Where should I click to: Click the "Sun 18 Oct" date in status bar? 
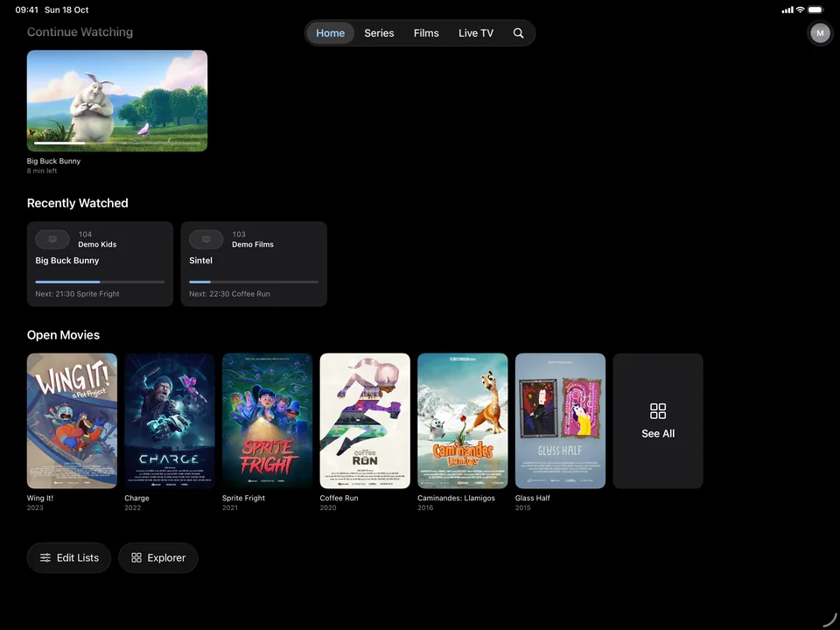tap(66, 10)
